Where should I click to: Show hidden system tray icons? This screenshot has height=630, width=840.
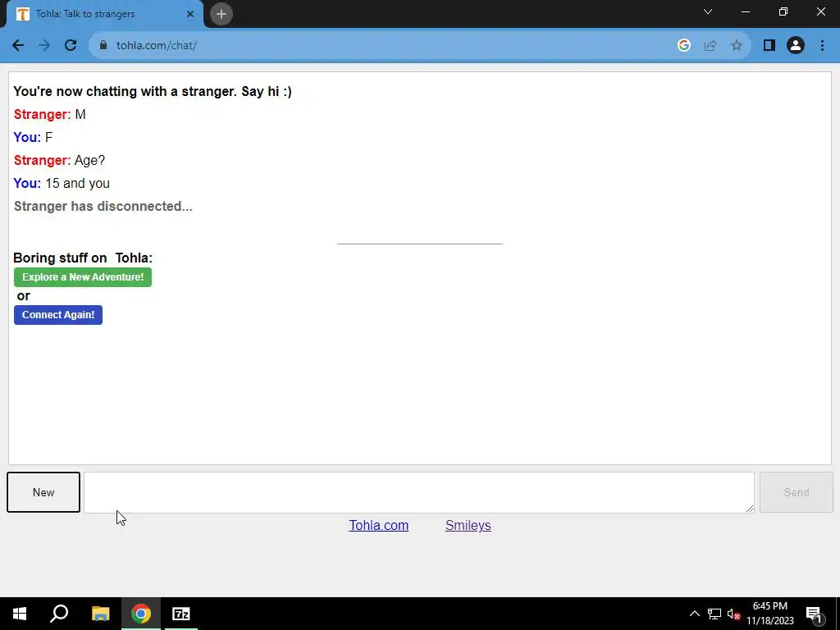(x=694, y=614)
